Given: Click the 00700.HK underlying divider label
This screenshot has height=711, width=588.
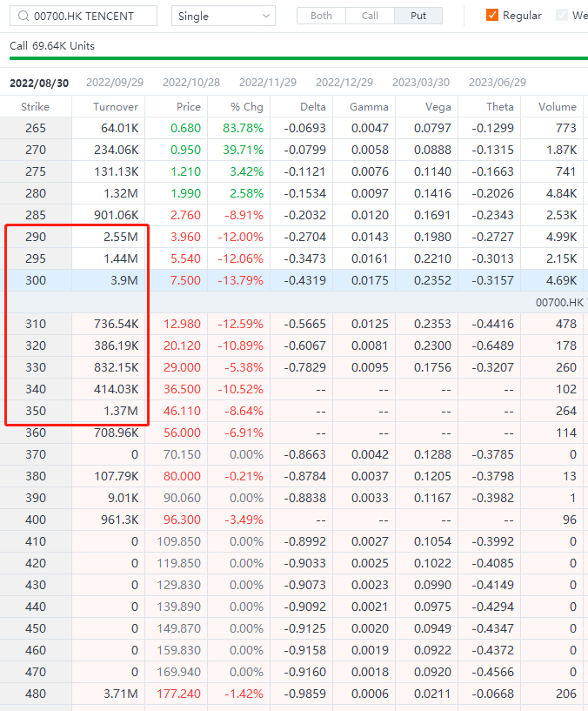Looking at the screenshot, I should [562, 303].
